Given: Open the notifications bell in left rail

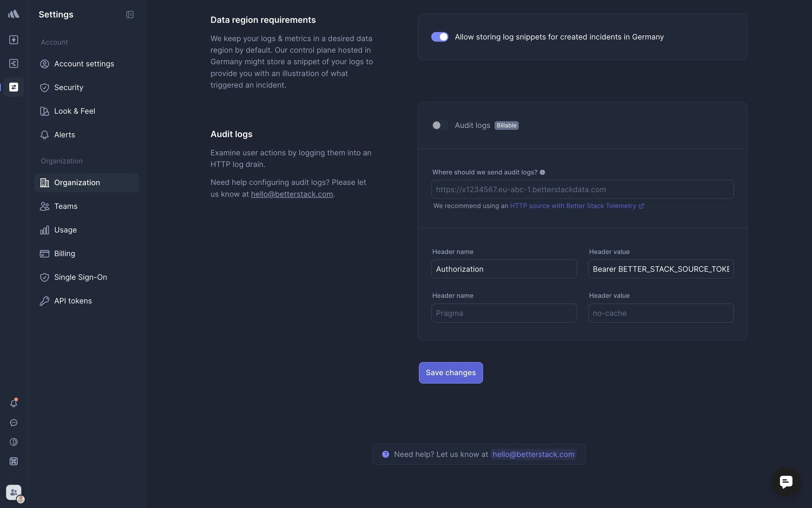Looking at the screenshot, I should pyautogui.click(x=14, y=403).
